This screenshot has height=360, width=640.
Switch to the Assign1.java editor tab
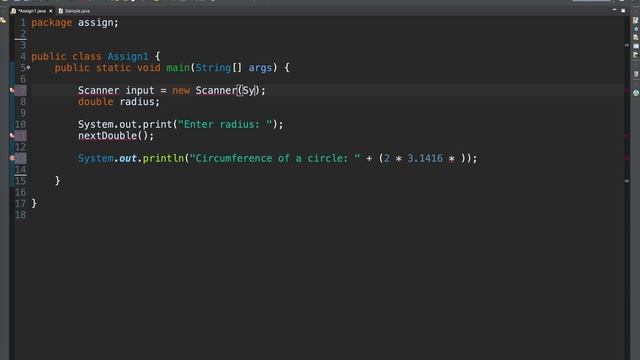(31, 11)
